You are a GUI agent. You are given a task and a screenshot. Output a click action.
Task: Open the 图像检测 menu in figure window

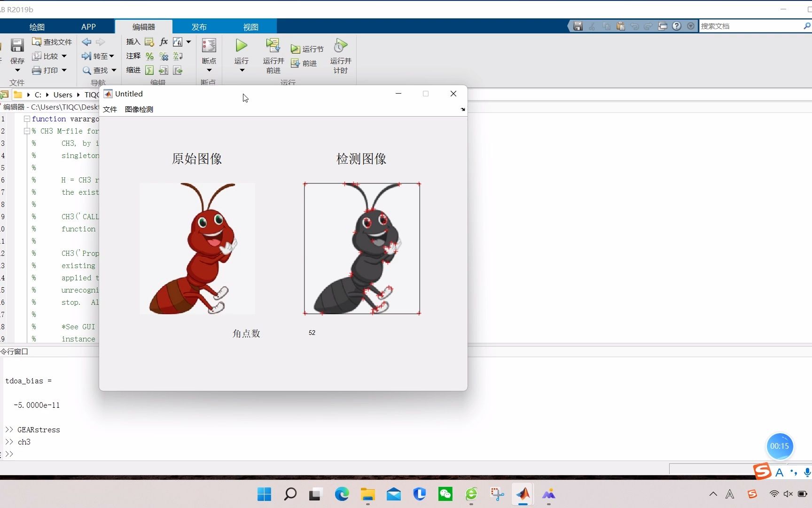pos(139,109)
